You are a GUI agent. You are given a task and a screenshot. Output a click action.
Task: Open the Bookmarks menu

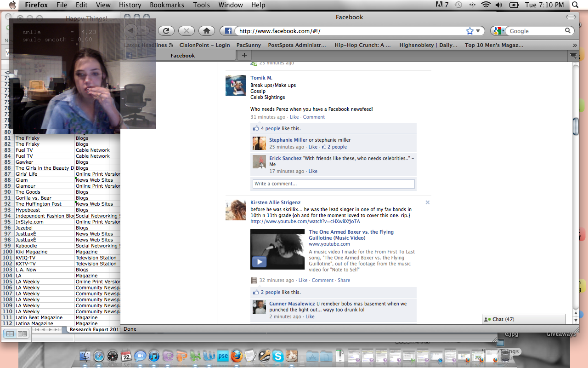167,5
